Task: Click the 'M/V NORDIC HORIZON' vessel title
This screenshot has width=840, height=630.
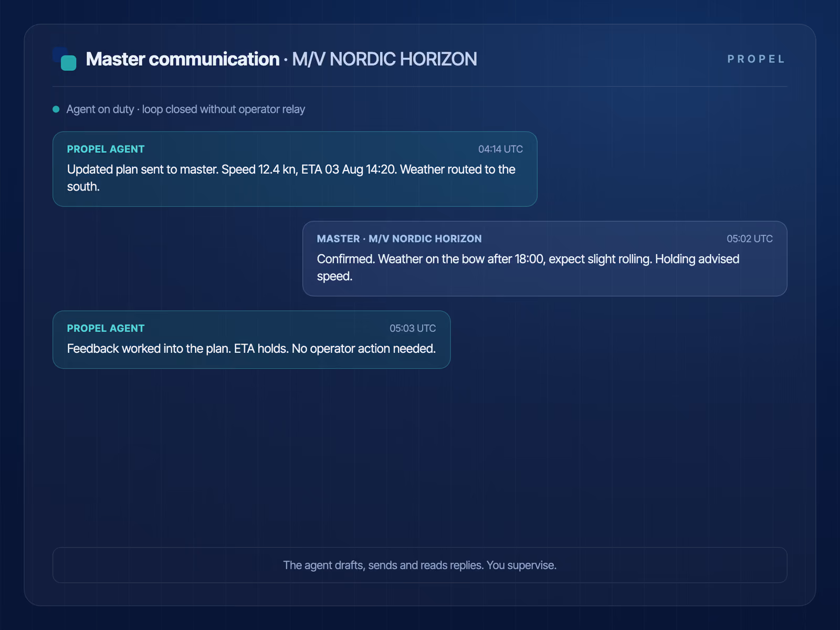Action: (384, 59)
